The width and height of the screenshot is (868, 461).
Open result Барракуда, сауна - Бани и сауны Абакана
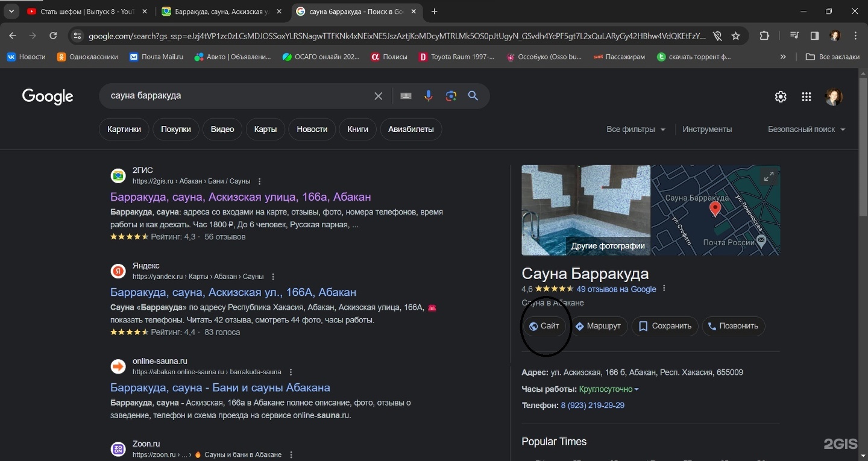[220, 387]
